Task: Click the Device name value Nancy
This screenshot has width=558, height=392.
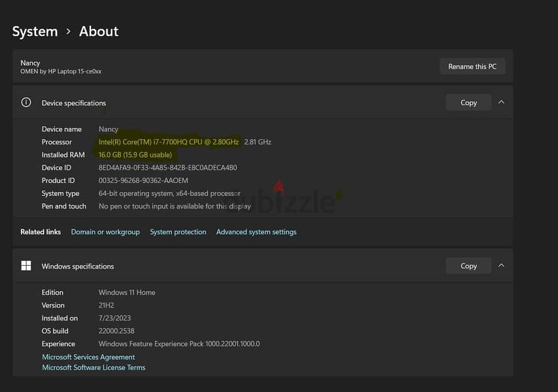Action: 109,129
